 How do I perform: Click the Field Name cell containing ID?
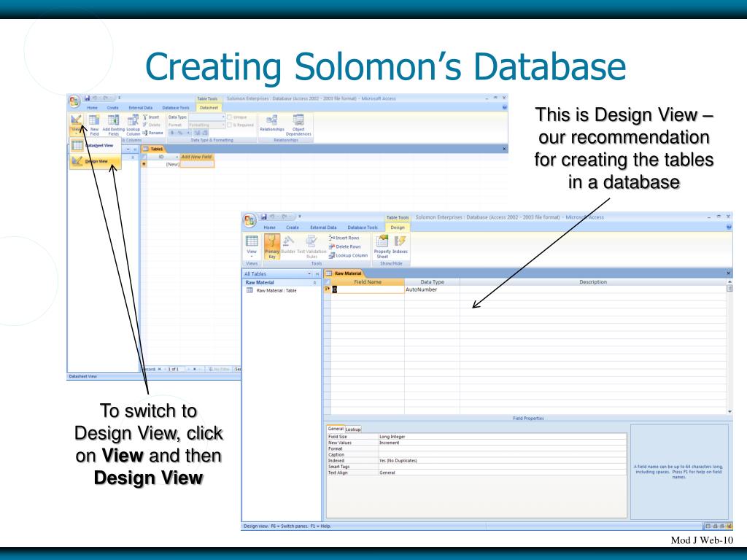pyautogui.click(x=368, y=289)
